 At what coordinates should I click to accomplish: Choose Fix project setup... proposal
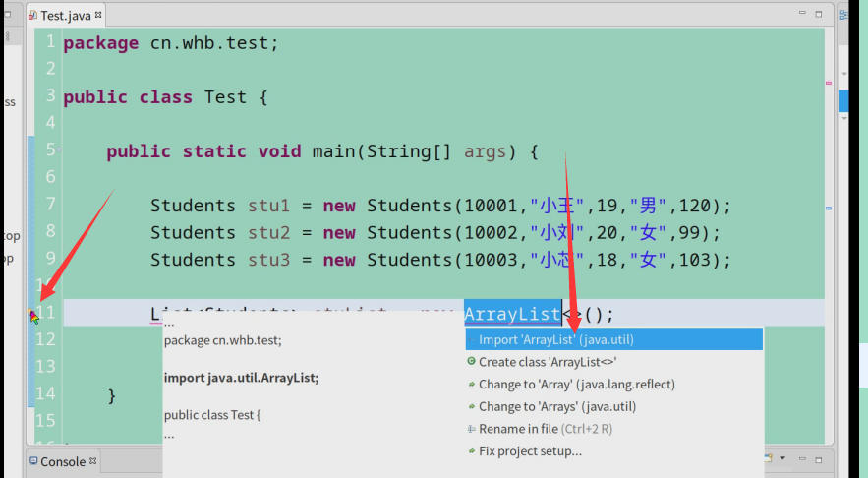614,450
